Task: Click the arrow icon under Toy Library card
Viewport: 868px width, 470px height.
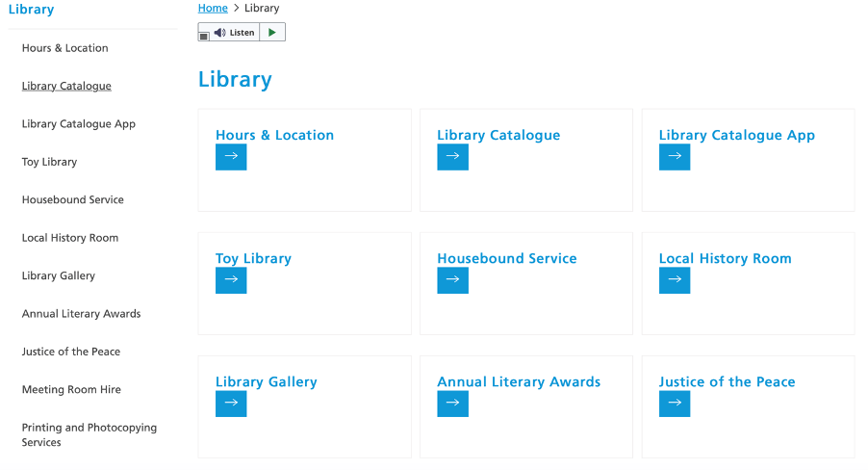Action: [x=231, y=280]
